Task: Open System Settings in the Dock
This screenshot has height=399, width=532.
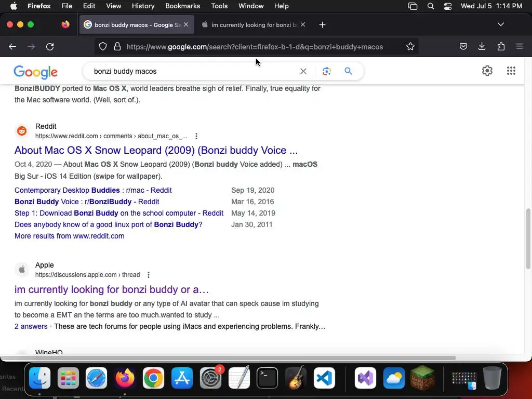Action: 210,378
